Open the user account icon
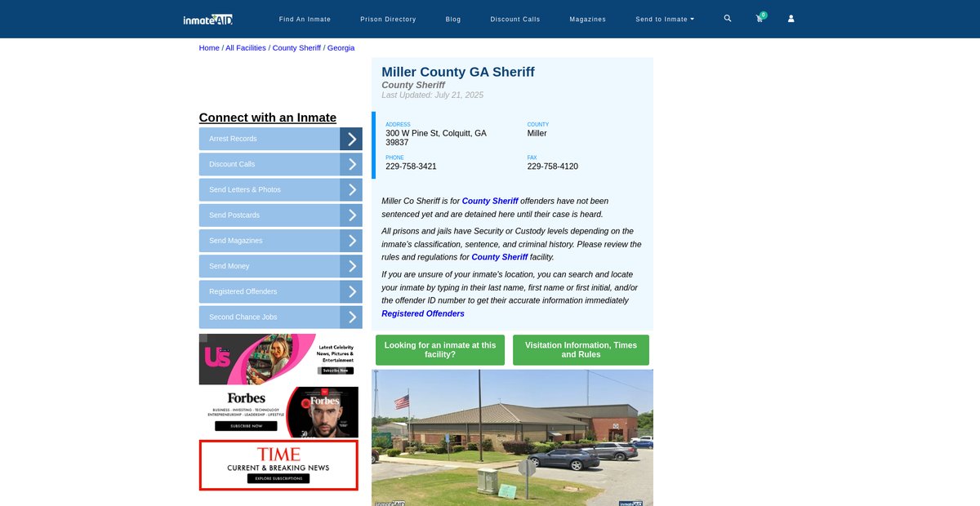 click(x=791, y=19)
